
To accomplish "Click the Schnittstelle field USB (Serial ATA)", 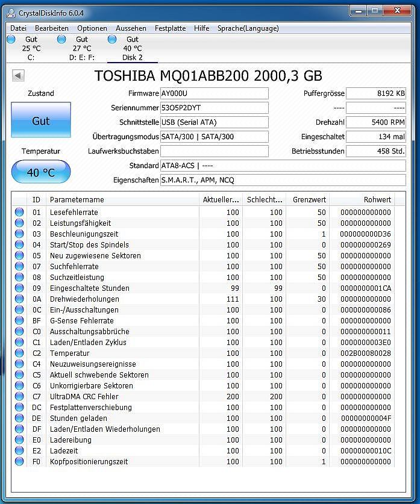I will [x=214, y=122].
